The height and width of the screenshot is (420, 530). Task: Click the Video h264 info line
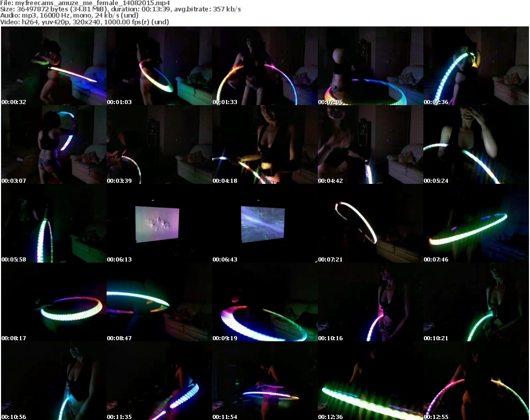[84, 22]
